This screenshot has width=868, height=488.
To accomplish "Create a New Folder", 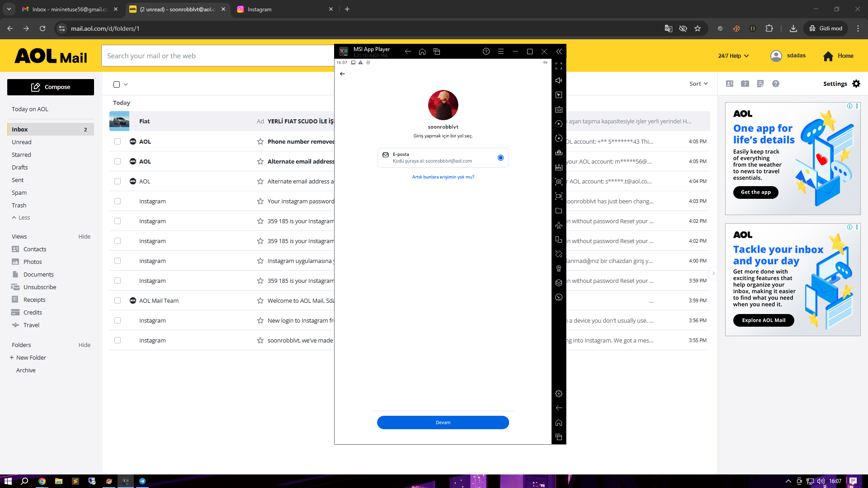I will click(x=28, y=357).
